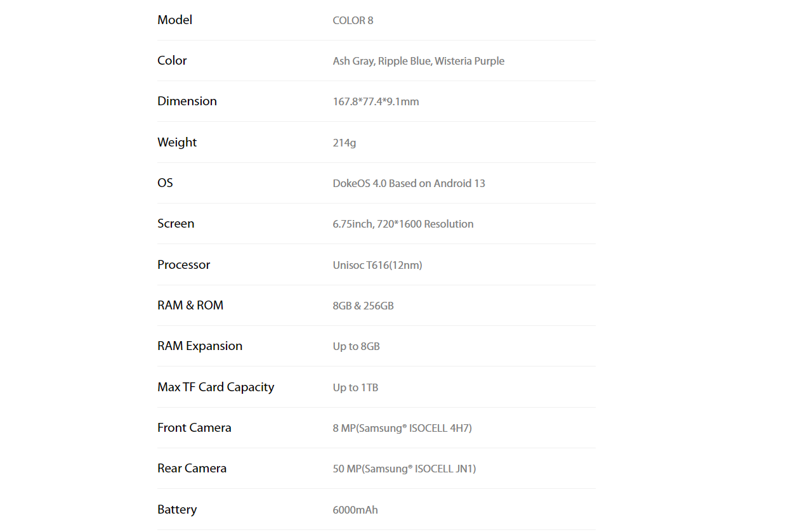800x532 pixels.
Task: Select the COLOR 8 model value
Action: click(x=353, y=20)
